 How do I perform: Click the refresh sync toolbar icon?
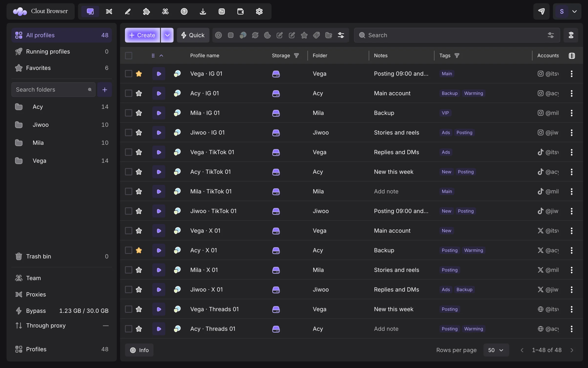click(x=255, y=35)
